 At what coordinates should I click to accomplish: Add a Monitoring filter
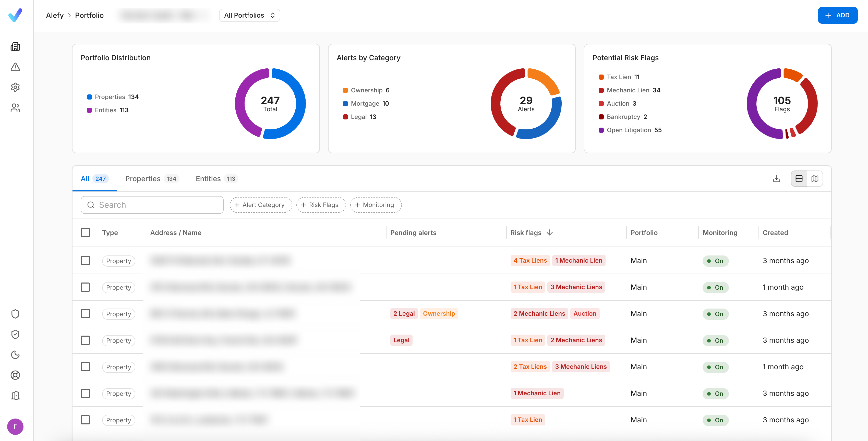click(x=375, y=205)
